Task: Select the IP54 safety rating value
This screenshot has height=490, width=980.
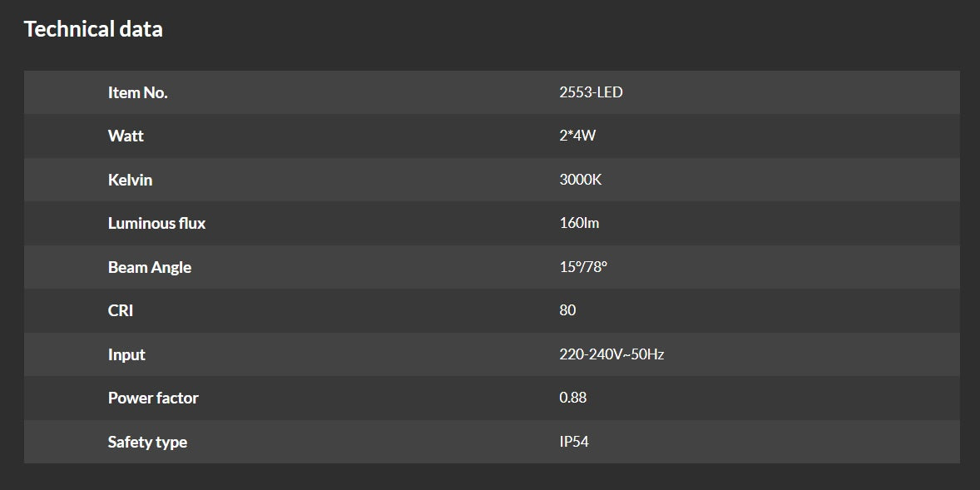Action: pyautogui.click(x=574, y=442)
